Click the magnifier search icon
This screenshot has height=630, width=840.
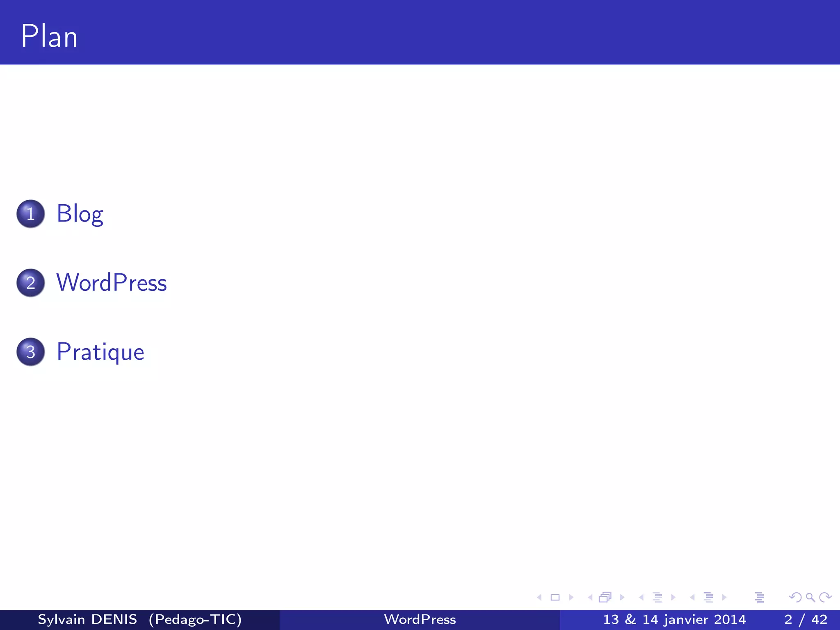click(810, 598)
